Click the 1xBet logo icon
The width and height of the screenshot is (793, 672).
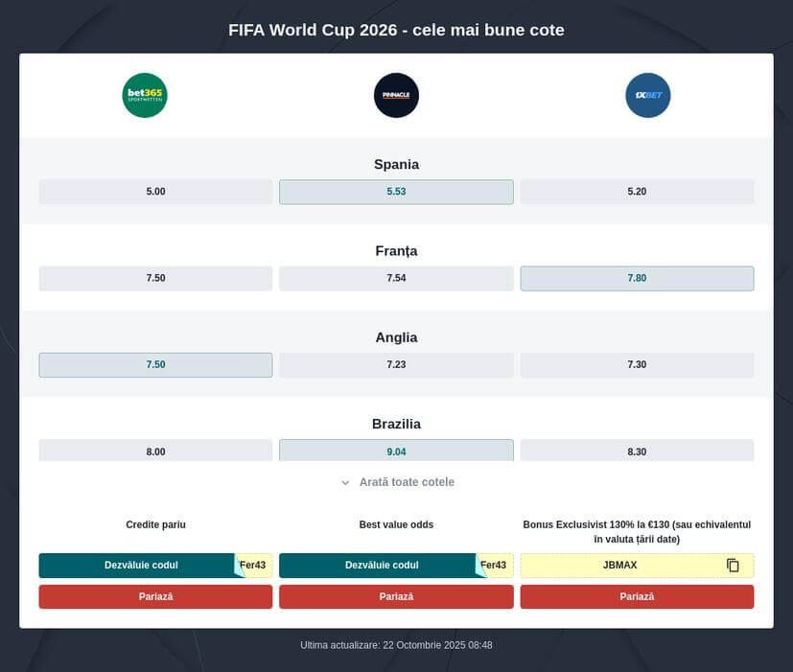coord(647,95)
